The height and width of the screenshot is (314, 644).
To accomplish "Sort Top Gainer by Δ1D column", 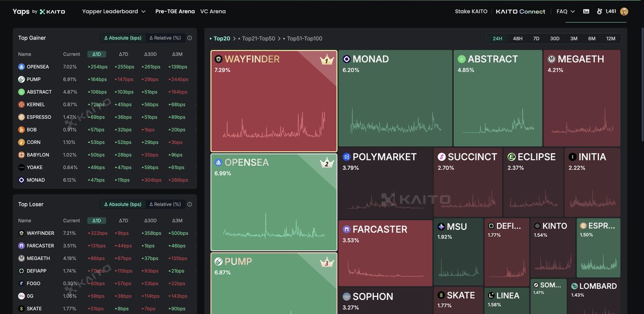I will pyautogui.click(x=96, y=54).
